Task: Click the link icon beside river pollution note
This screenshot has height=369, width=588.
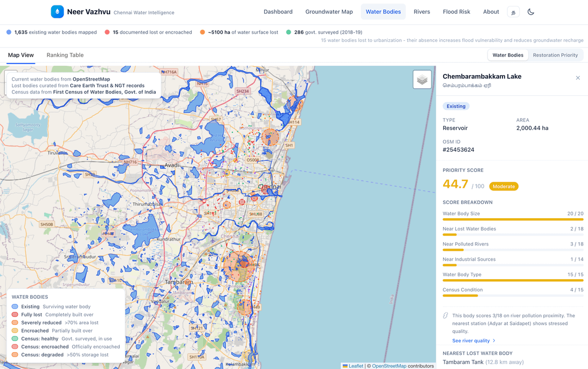Action: point(445,316)
